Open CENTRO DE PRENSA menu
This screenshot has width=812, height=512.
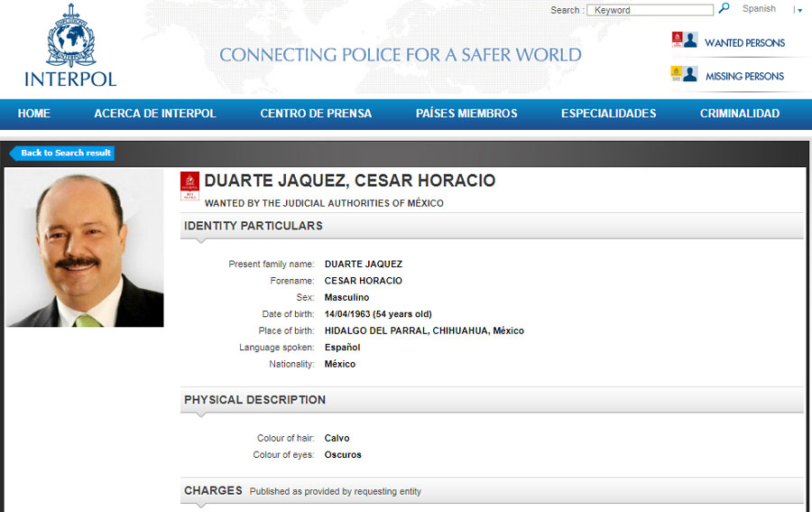[x=316, y=114]
